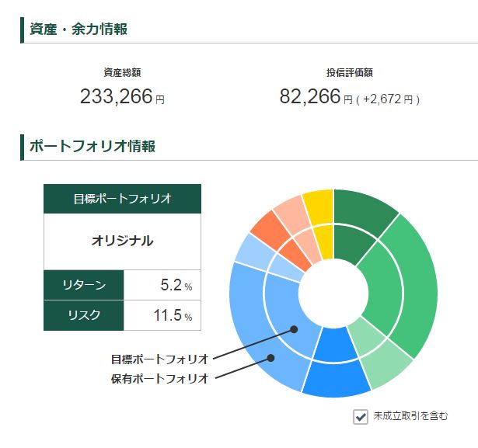This screenshot has height=448, width=478.
Task: Click the 資産・余力情報 section heading
Action: [x=79, y=30]
